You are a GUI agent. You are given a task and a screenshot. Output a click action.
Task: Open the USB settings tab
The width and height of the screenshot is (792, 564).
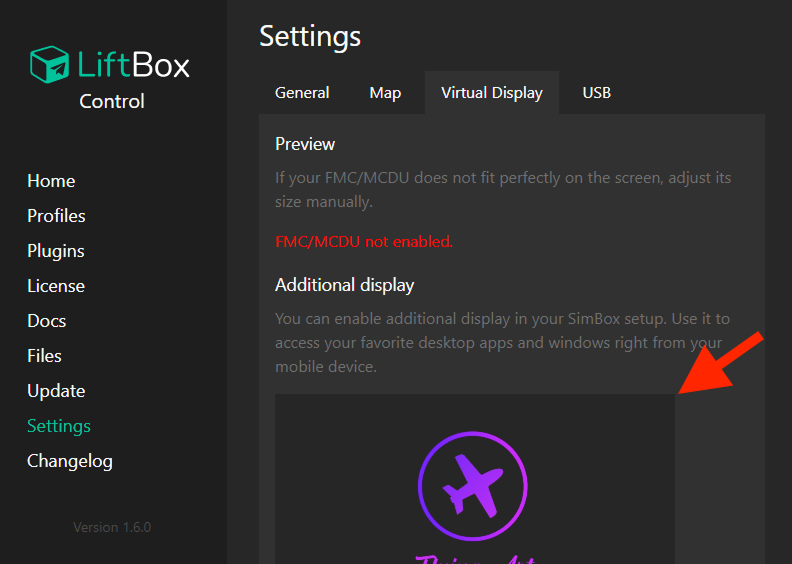pos(597,93)
